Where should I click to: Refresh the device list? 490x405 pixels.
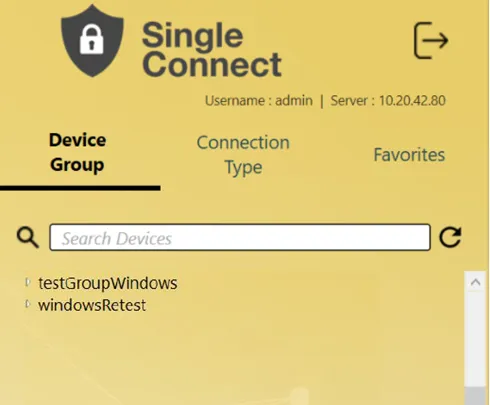pos(450,237)
